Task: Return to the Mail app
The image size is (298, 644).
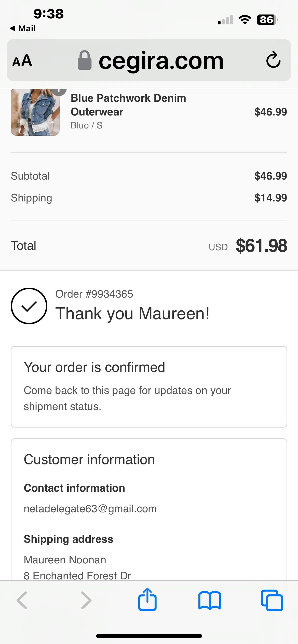Action: pyautogui.click(x=23, y=28)
